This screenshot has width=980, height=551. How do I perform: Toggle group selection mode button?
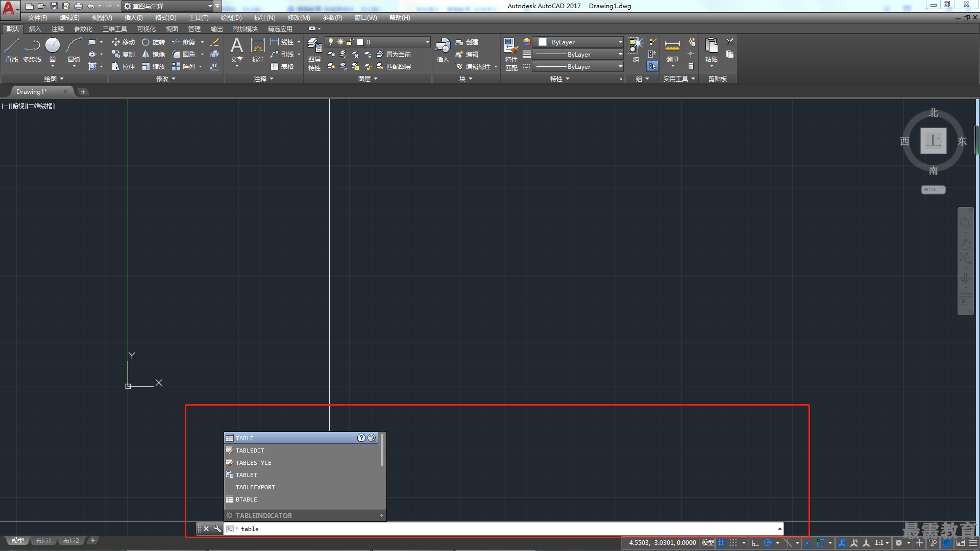tap(652, 66)
